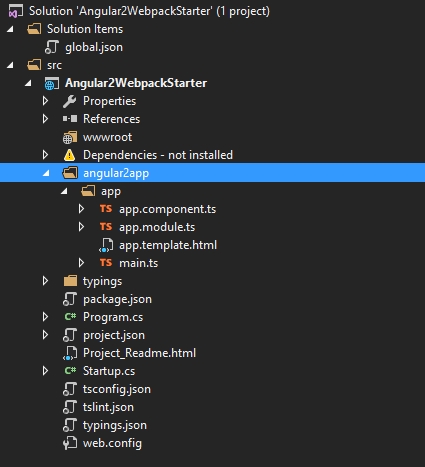
Task: Click the References node icon
Action: point(70,119)
